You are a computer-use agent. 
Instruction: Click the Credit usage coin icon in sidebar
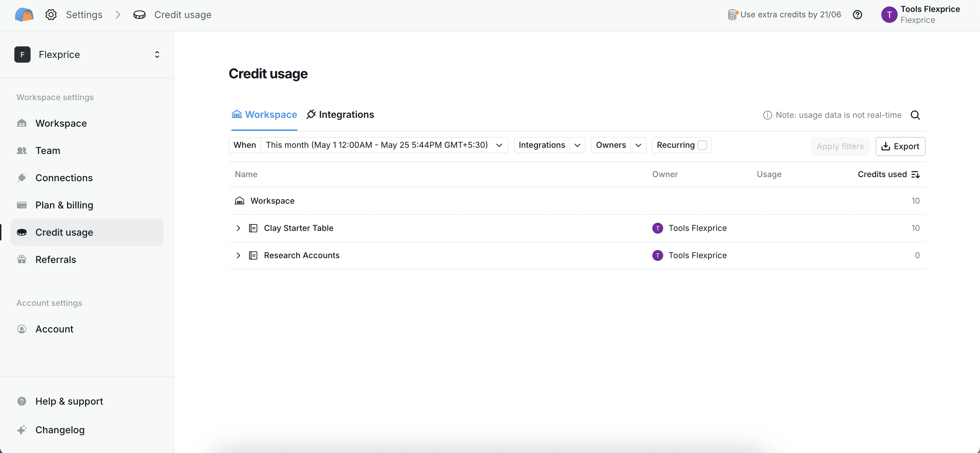tap(22, 232)
